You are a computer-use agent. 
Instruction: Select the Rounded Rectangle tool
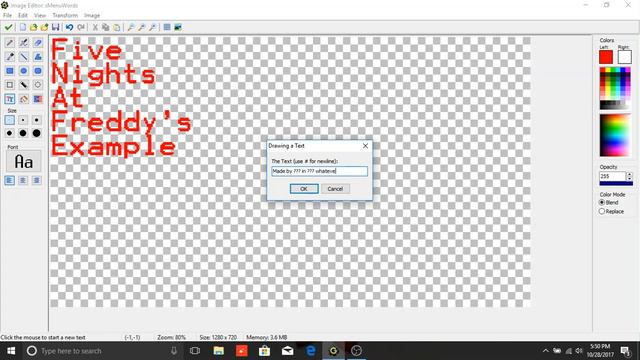click(38, 71)
